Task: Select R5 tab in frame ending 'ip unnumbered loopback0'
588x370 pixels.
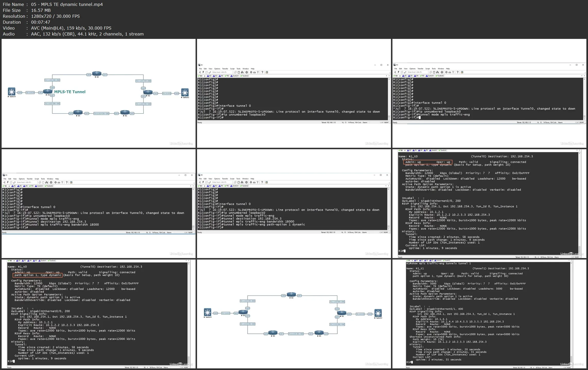Action: [227, 76]
